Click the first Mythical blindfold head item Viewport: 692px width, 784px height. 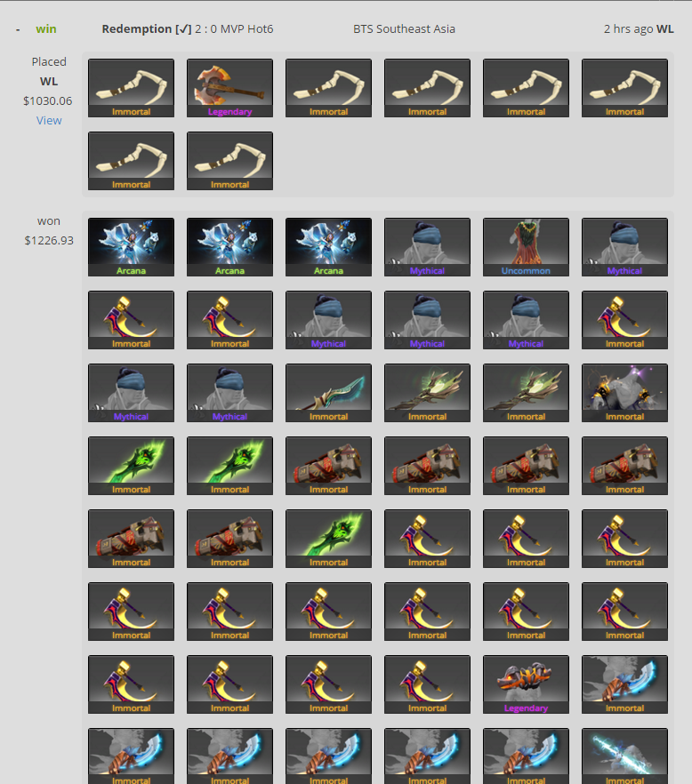pyautogui.click(x=427, y=247)
